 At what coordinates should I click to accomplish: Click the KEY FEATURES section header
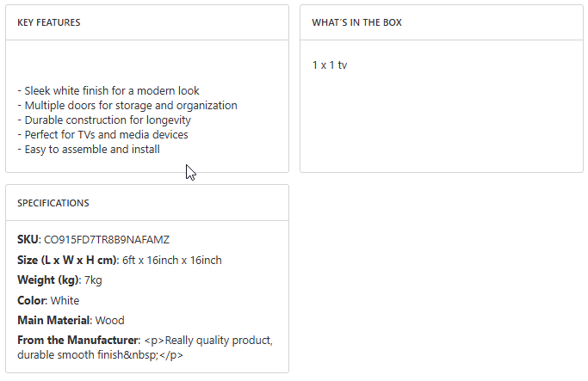point(49,22)
